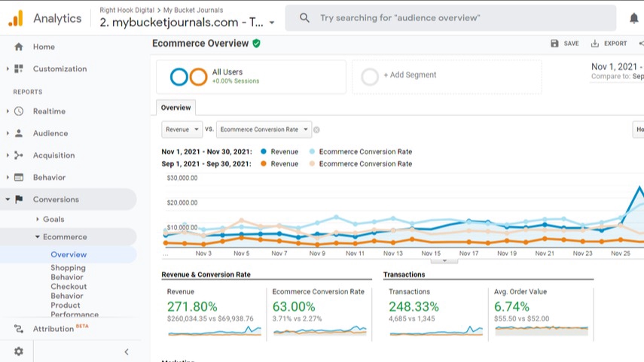This screenshot has height=362, width=644.
Task: Expand the Behavior section arrow
Action: [8, 178]
